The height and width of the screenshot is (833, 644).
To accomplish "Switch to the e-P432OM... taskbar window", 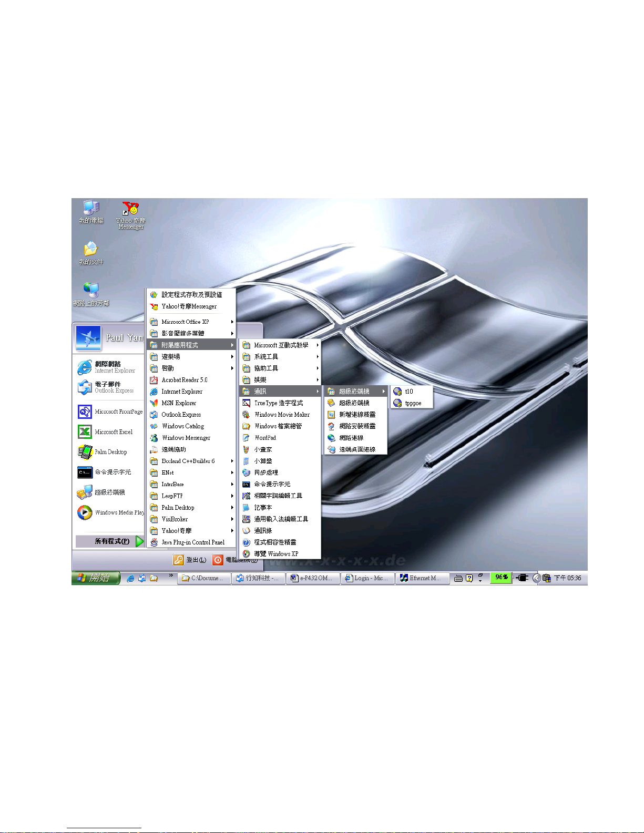I will pos(313,578).
